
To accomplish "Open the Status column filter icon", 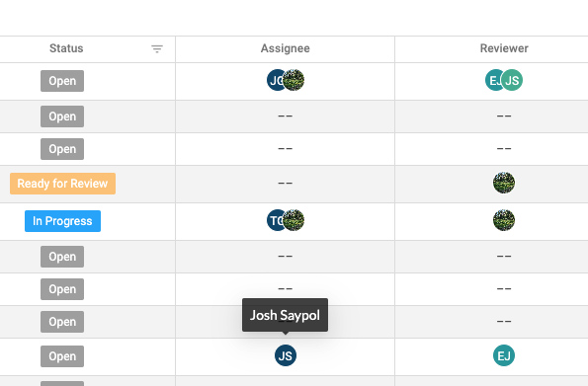I will (x=157, y=48).
